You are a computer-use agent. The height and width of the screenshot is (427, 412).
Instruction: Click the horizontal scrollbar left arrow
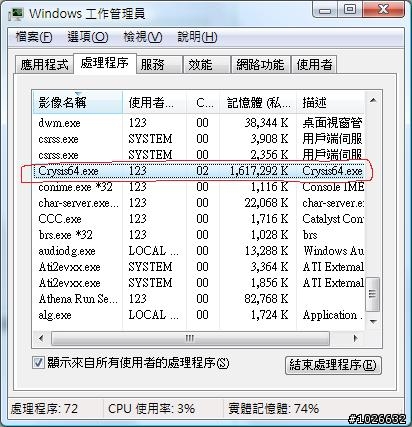[x=41, y=338]
